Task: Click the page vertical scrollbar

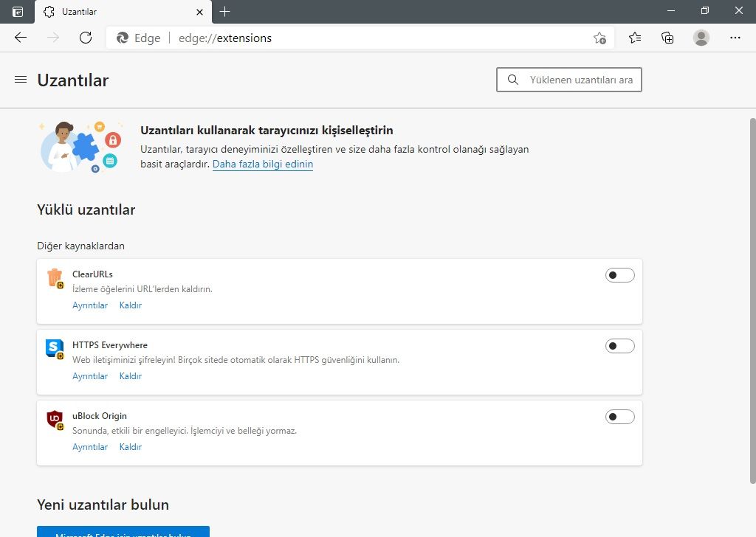Action: pyautogui.click(x=752, y=301)
